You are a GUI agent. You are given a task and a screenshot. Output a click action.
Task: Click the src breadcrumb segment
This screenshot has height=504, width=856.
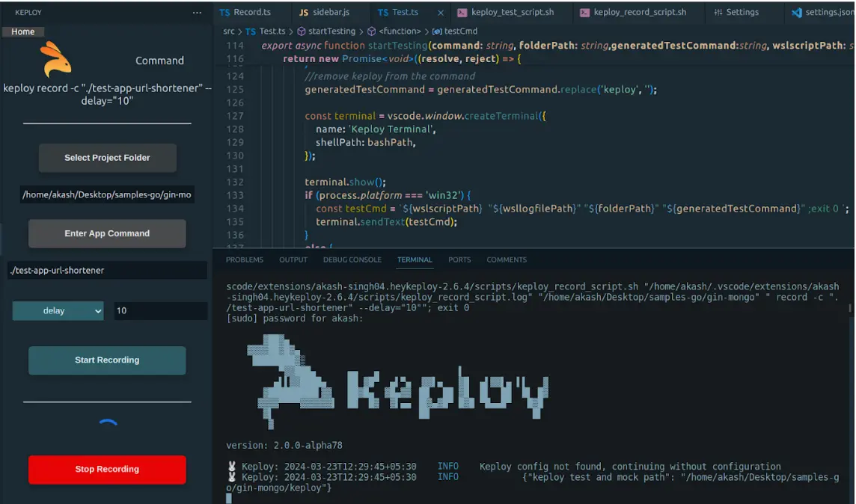[x=229, y=31]
